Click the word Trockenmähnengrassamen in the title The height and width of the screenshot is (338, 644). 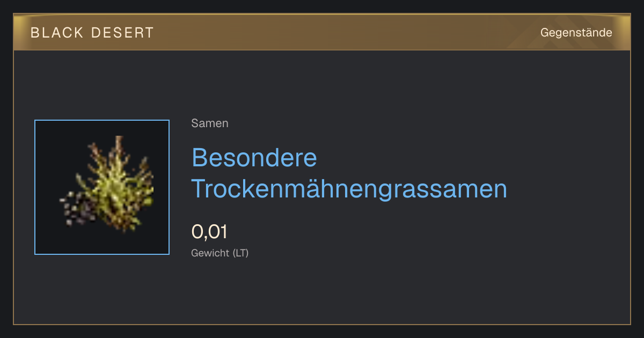(x=349, y=189)
